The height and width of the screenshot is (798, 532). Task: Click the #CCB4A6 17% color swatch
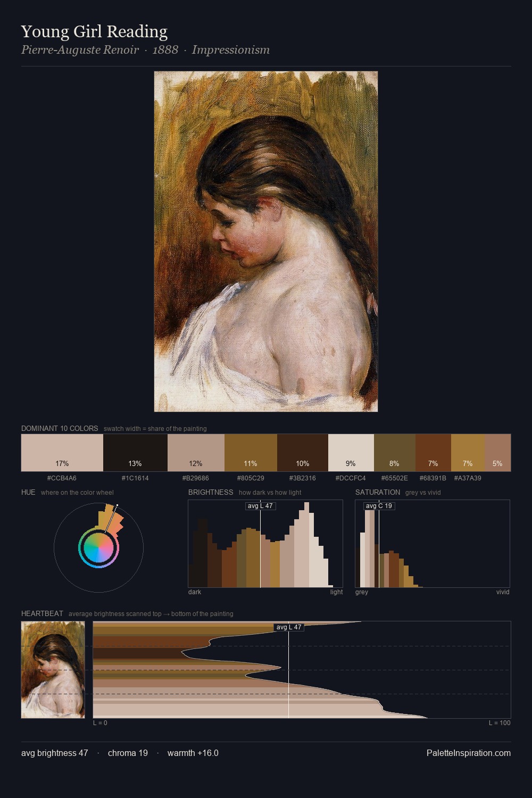click(x=62, y=453)
